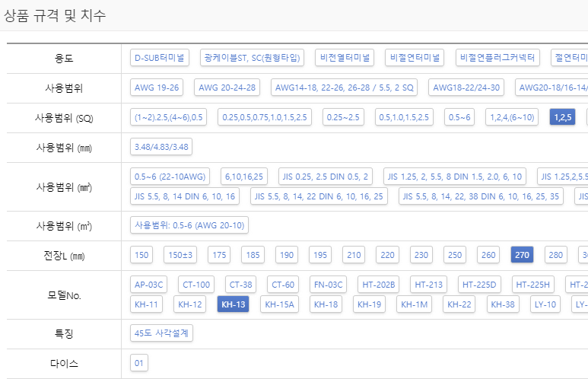The height and width of the screenshot is (379, 588).
Task: Pick the 비절연터미널 usage option
Action: (x=415, y=57)
